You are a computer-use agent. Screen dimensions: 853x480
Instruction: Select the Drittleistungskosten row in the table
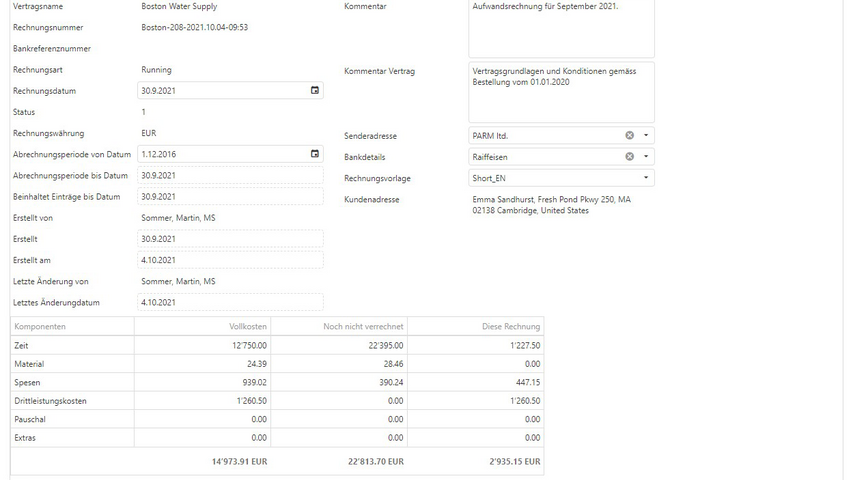tap(276, 401)
